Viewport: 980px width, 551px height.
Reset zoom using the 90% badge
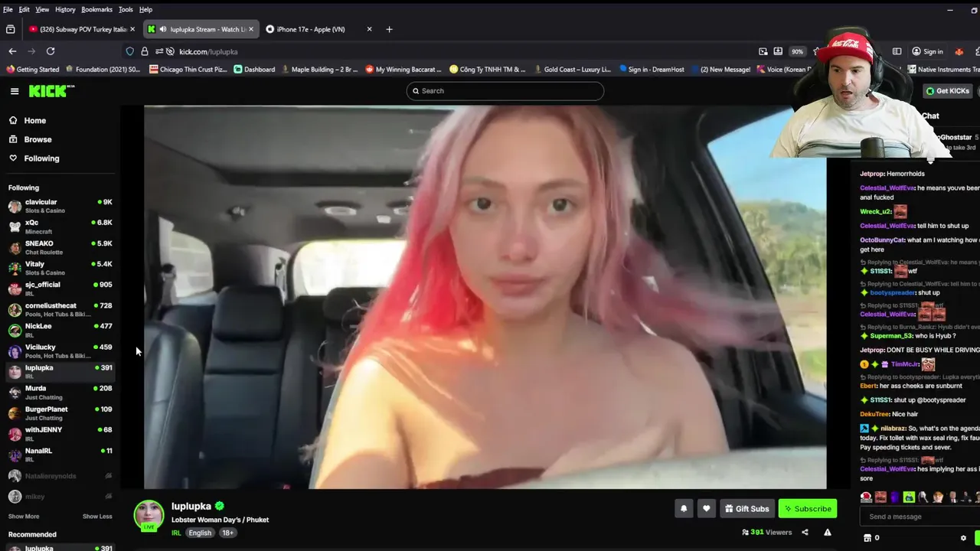click(x=798, y=51)
